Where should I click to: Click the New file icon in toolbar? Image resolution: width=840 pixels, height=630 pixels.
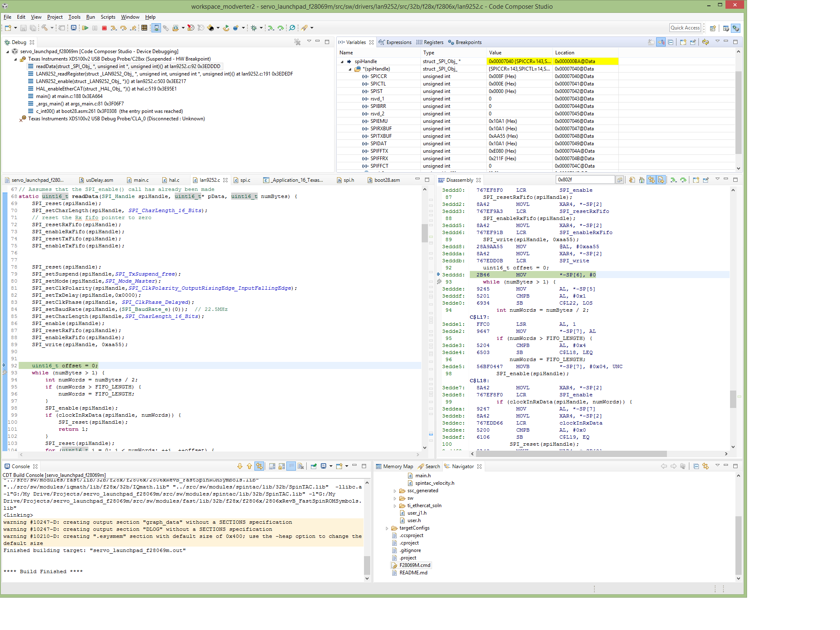tap(8, 28)
